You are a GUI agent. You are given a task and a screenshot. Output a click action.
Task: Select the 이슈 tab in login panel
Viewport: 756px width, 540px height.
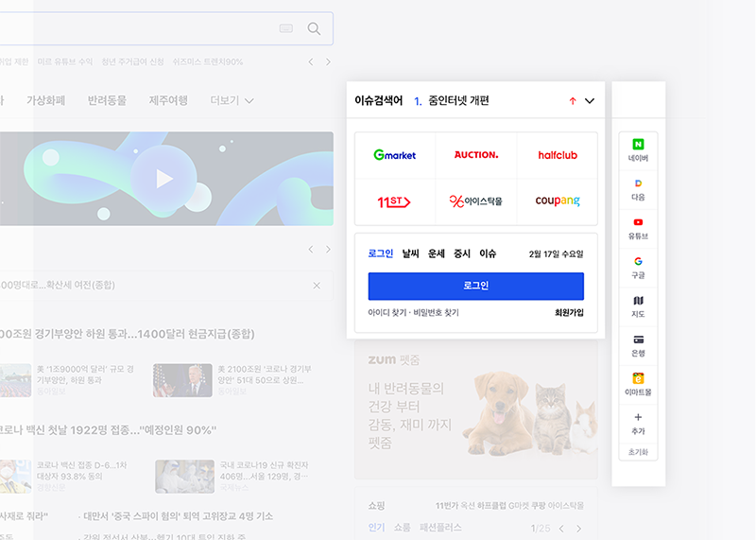[488, 253]
